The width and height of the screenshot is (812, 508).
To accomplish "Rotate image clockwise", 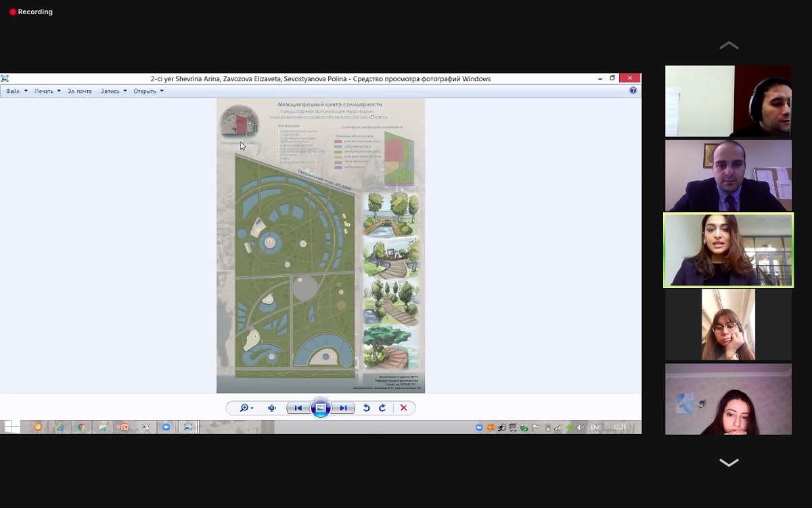I will coord(382,408).
